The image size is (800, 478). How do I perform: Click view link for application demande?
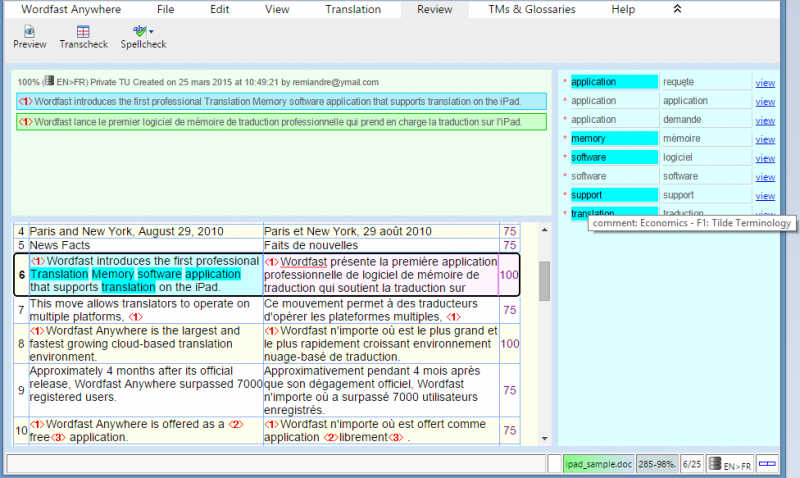point(765,120)
